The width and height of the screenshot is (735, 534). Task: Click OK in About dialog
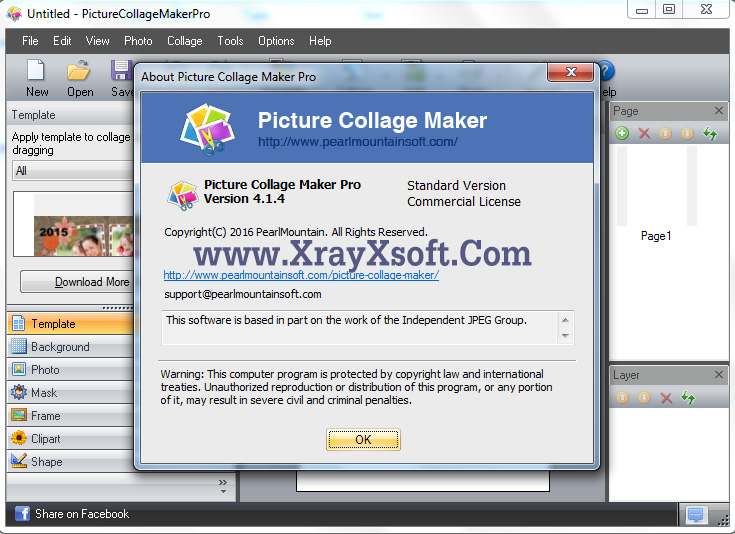[x=363, y=439]
